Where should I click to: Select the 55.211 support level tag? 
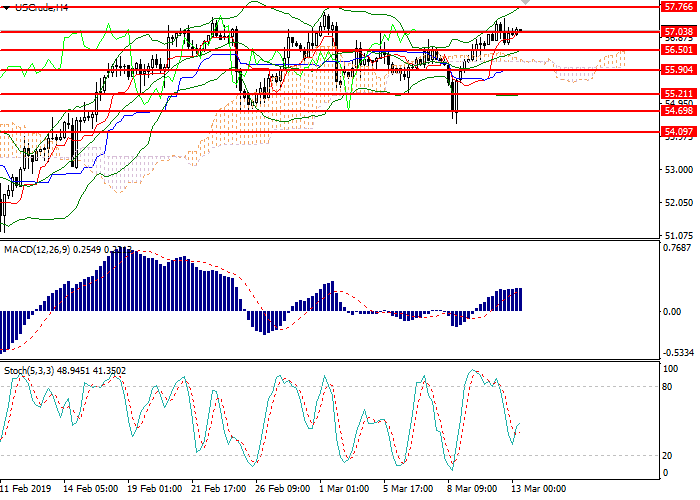tap(677, 94)
